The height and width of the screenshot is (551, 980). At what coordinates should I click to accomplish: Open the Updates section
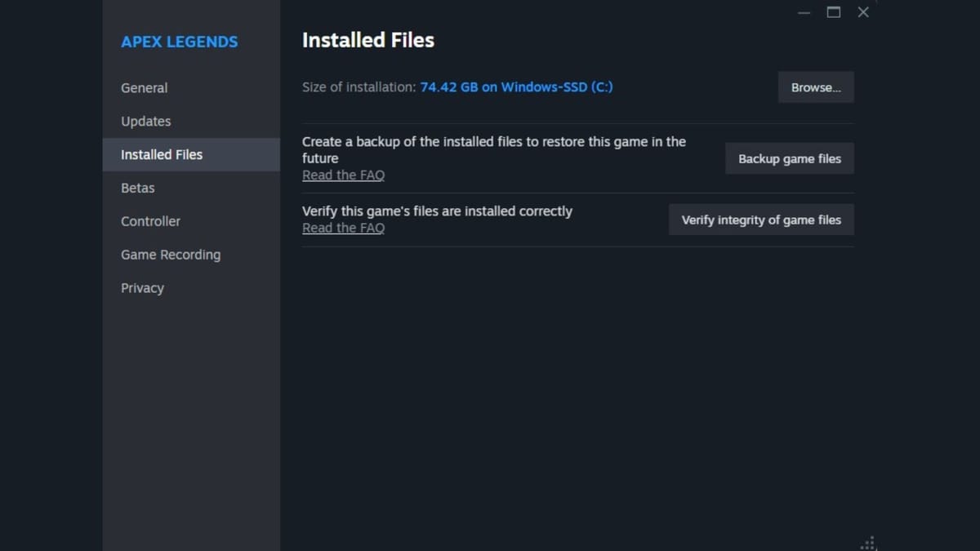(145, 121)
